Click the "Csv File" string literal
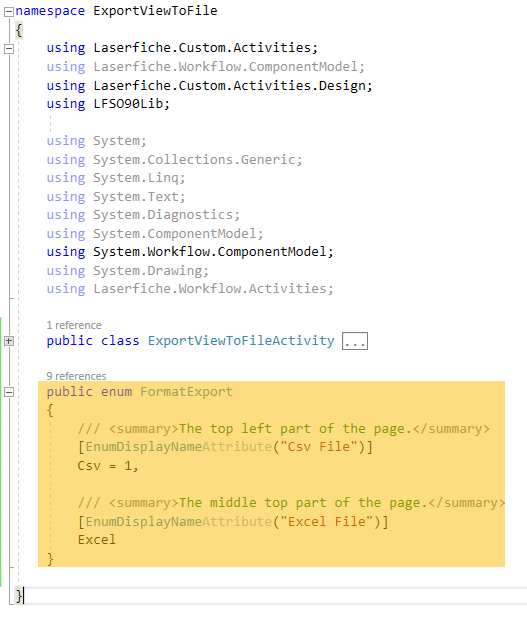This screenshot has width=527, height=619. tap(319, 446)
